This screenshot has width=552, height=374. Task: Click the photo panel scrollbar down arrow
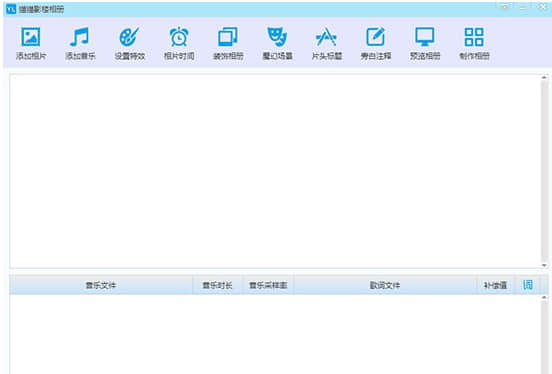click(544, 265)
